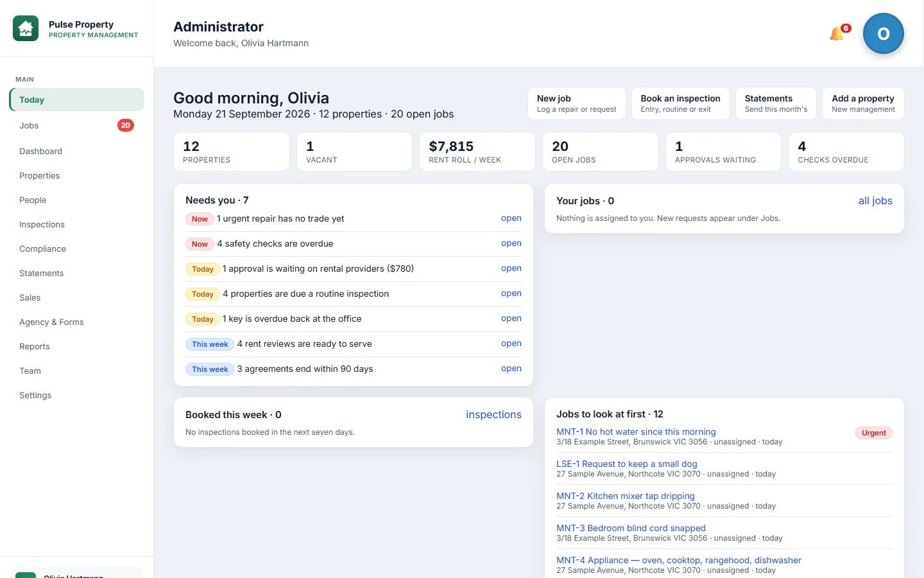Open MNT-1 No hot water since this morning
Image resolution: width=924 pixels, height=578 pixels.
pyautogui.click(x=636, y=432)
